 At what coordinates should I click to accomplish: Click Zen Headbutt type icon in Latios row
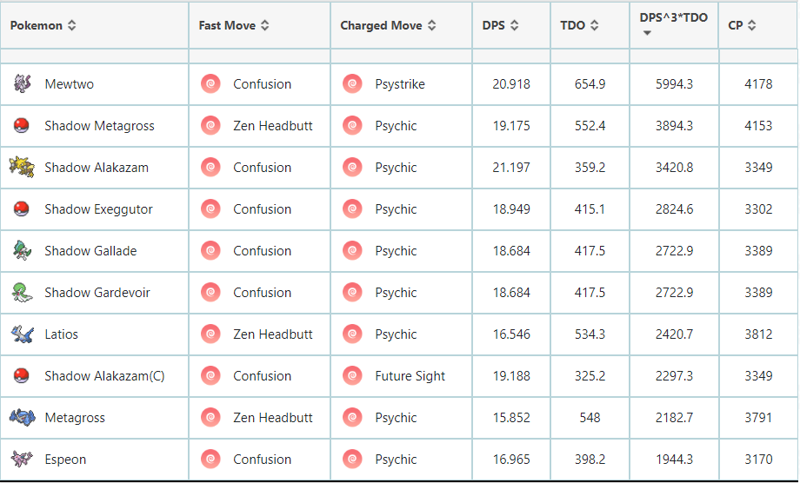click(x=210, y=334)
